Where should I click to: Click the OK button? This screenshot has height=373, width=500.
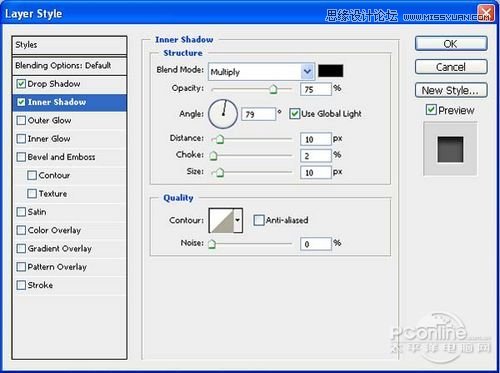pos(451,44)
